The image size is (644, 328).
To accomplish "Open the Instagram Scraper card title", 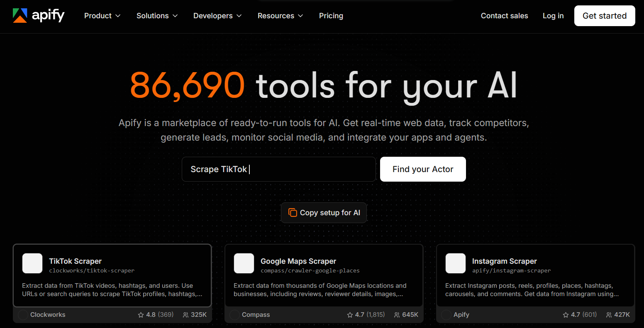I will (505, 261).
